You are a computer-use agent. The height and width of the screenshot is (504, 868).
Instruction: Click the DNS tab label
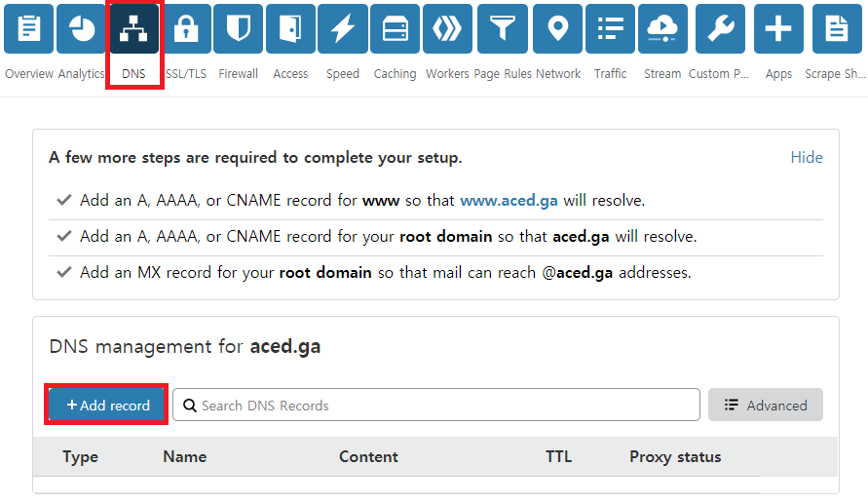tap(134, 74)
